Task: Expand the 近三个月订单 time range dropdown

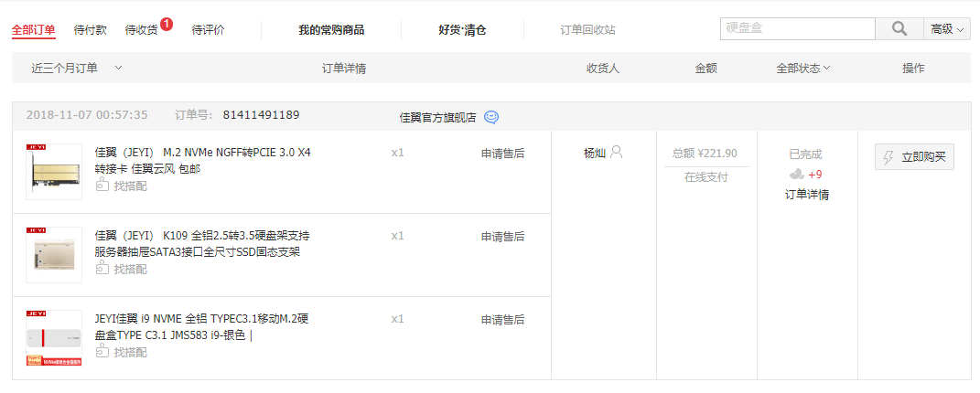Action: [76, 68]
